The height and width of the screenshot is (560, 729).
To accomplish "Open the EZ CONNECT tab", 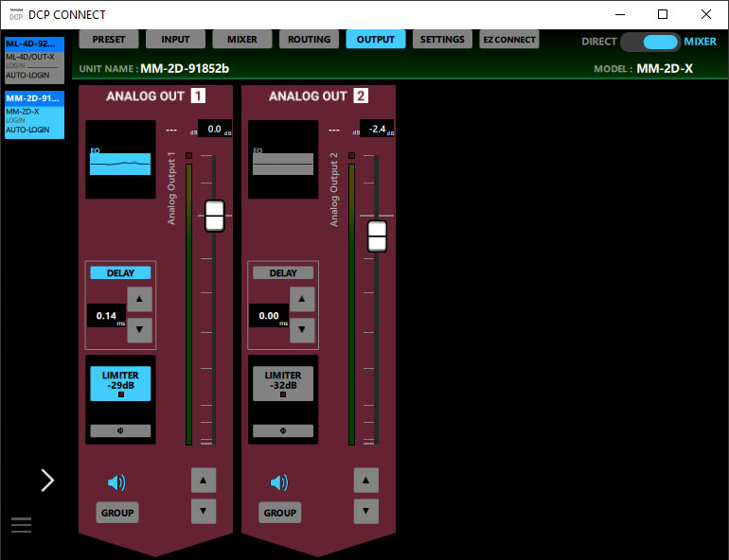I will click(x=509, y=40).
